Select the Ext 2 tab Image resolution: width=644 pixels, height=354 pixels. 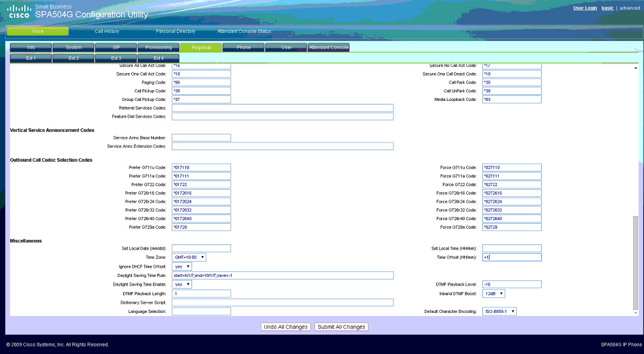coord(73,58)
